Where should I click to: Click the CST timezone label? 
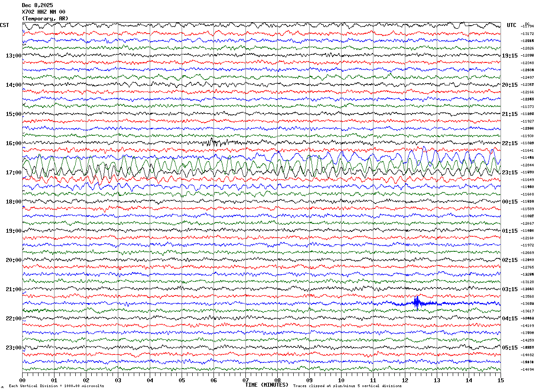pyautogui.click(x=4, y=25)
